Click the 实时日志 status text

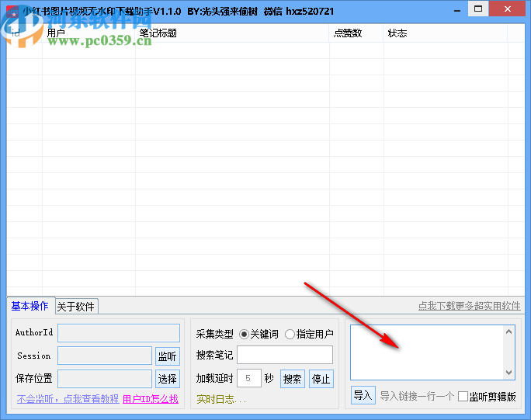coord(221,399)
